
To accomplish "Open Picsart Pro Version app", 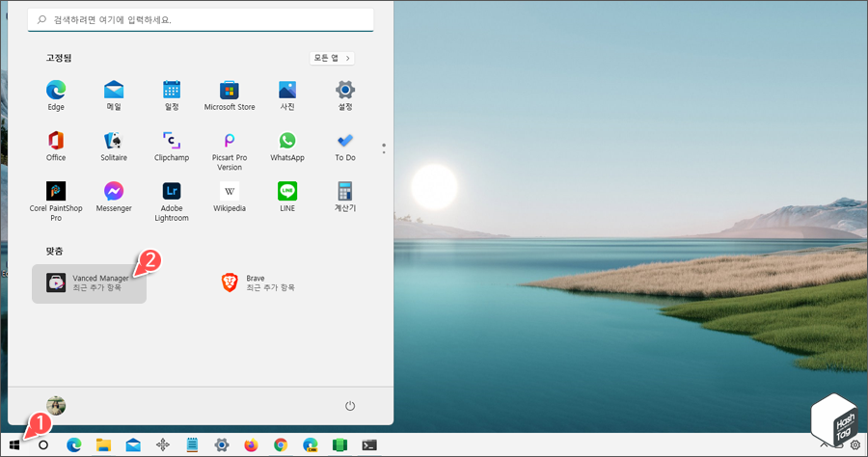I will [x=230, y=151].
